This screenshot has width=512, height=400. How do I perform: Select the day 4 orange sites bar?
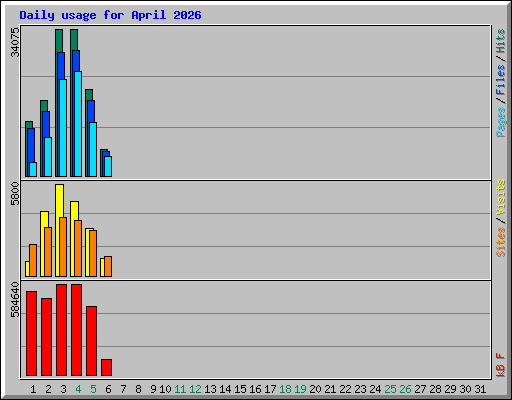(x=78, y=248)
